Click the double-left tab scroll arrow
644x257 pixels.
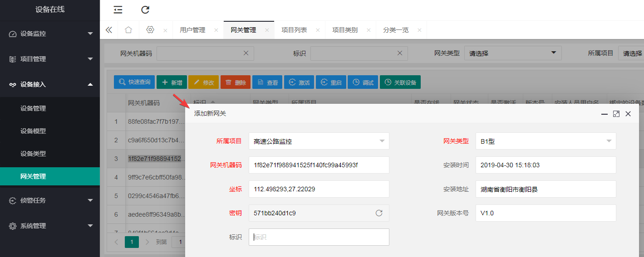(x=109, y=30)
